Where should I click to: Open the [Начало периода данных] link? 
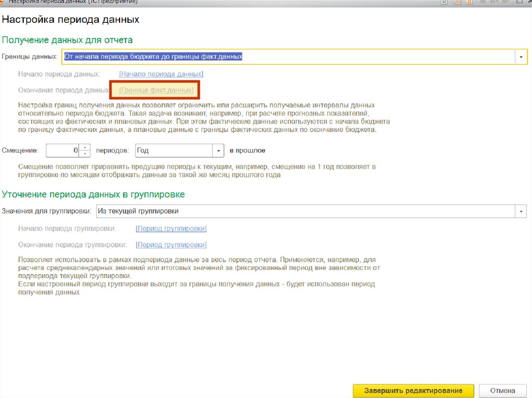tap(161, 74)
